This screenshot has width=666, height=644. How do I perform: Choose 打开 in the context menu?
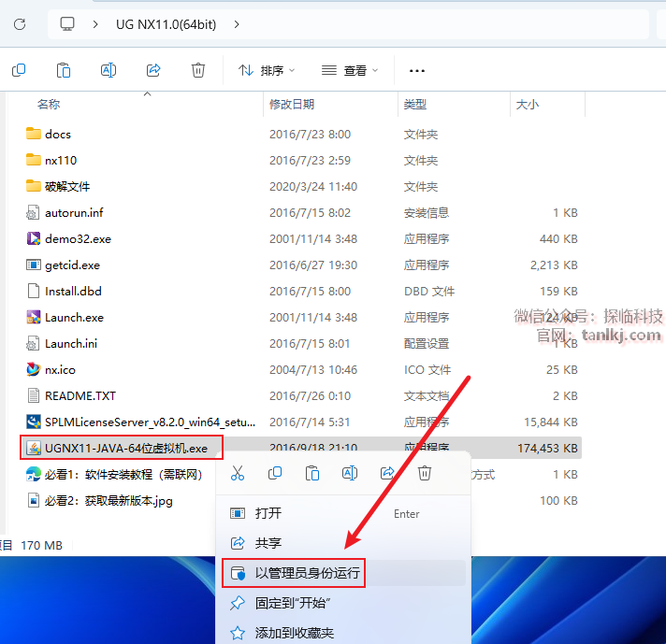tap(268, 513)
